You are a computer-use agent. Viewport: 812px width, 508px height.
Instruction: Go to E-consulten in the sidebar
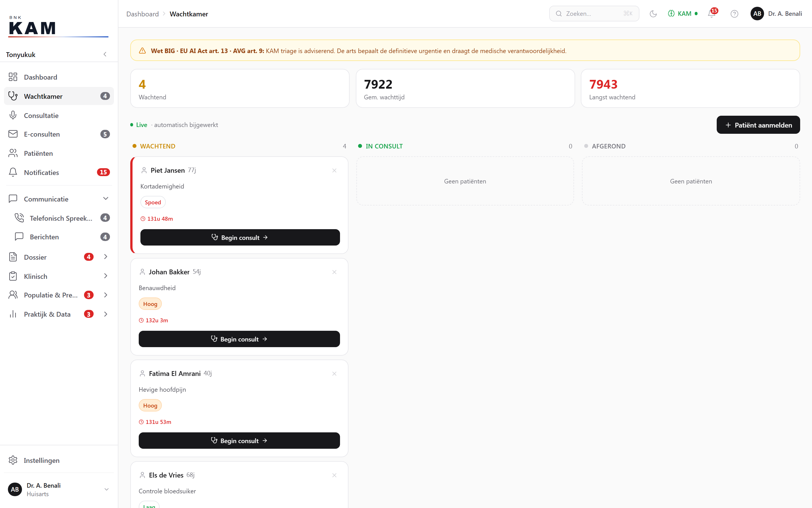pyautogui.click(x=59, y=134)
